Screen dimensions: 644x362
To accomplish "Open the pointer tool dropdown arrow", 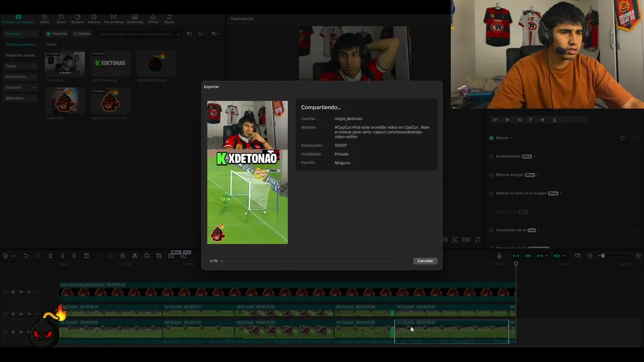I will [13, 256].
